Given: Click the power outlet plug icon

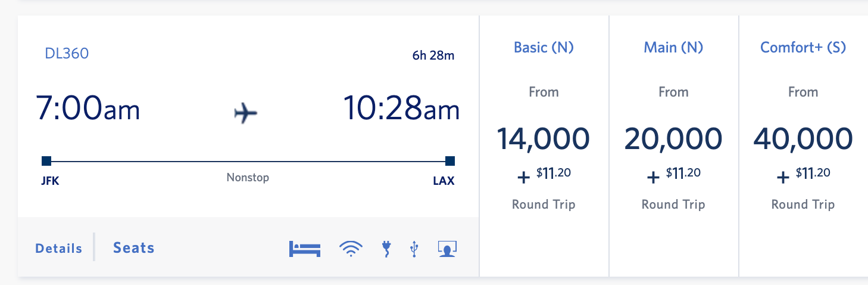Looking at the screenshot, I should pyautogui.click(x=387, y=249).
